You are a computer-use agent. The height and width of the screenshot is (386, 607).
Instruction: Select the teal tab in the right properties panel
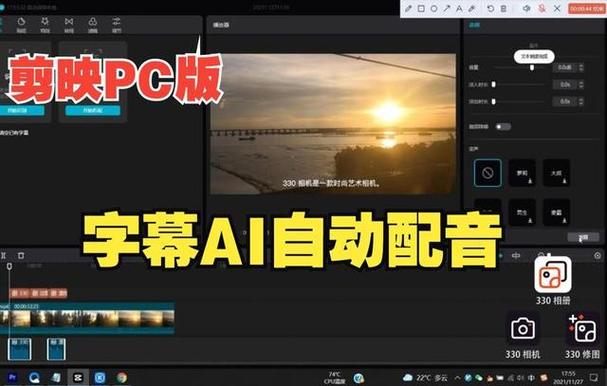475,25
